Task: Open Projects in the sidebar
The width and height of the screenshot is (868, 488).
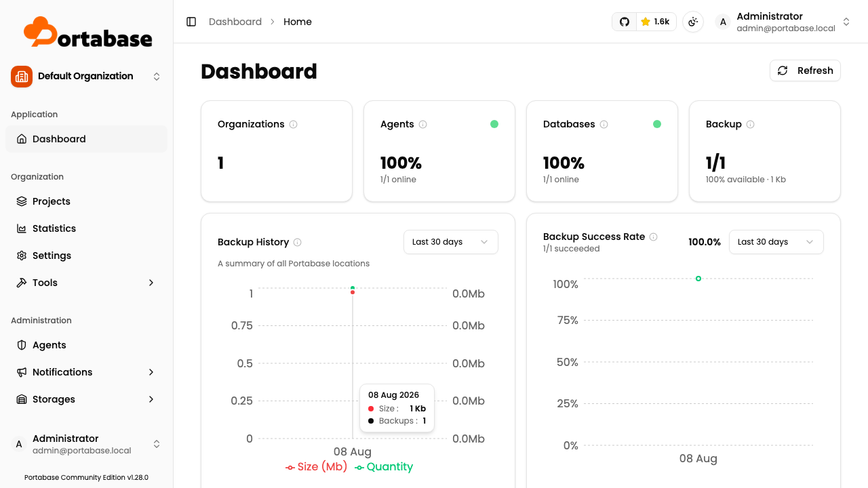Action: [x=87, y=201]
